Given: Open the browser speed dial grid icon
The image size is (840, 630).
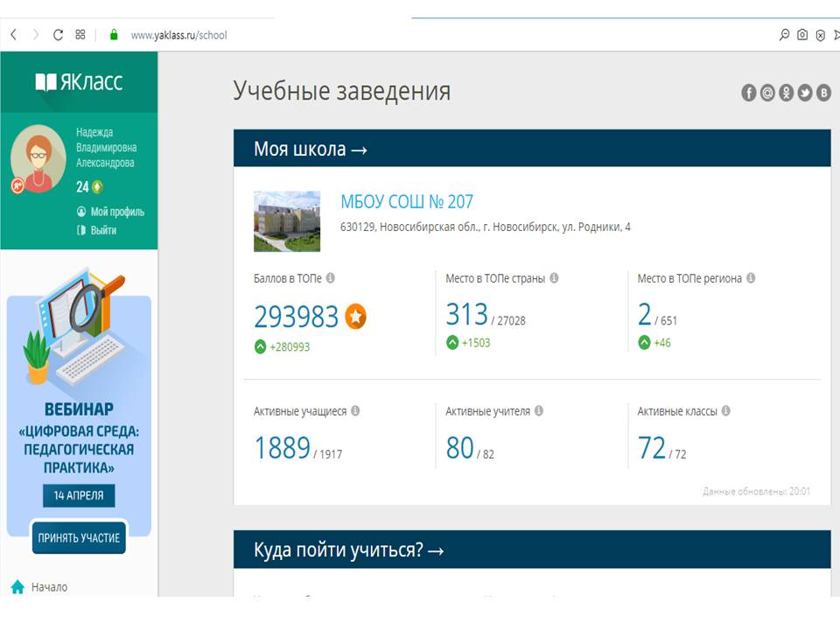Looking at the screenshot, I should 80,35.
